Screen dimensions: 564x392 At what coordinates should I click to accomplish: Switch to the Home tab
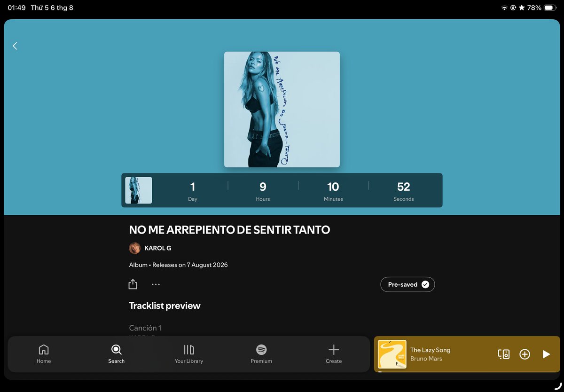click(x=44, y=354)
